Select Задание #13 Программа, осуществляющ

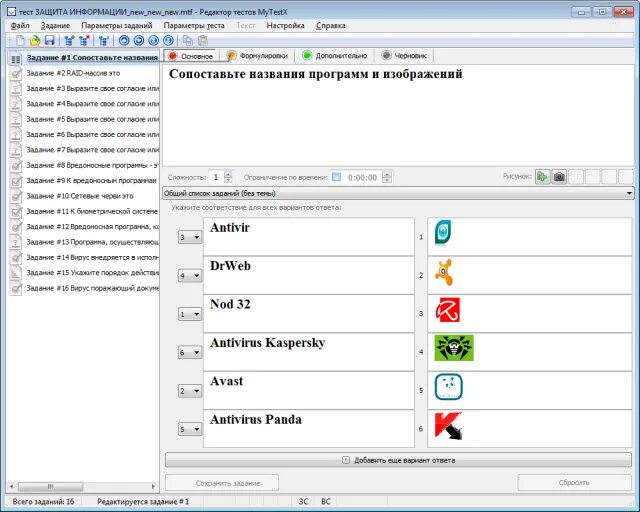[83, 242]
